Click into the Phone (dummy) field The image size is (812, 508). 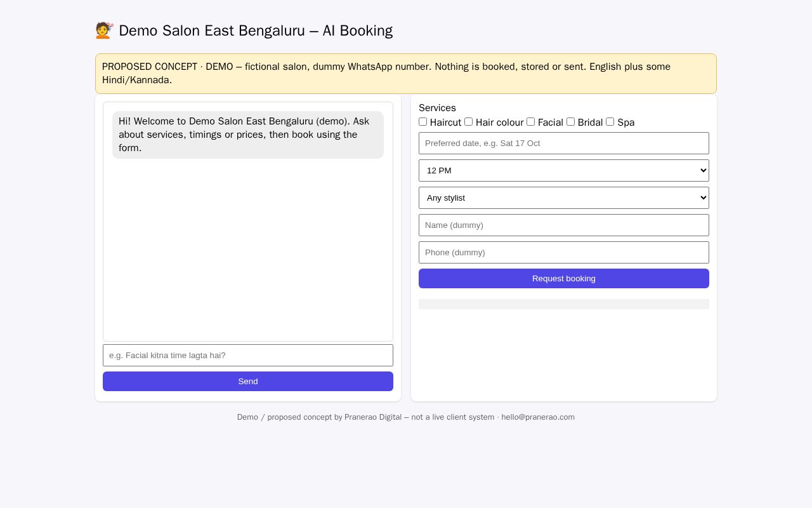pos(564,252)
